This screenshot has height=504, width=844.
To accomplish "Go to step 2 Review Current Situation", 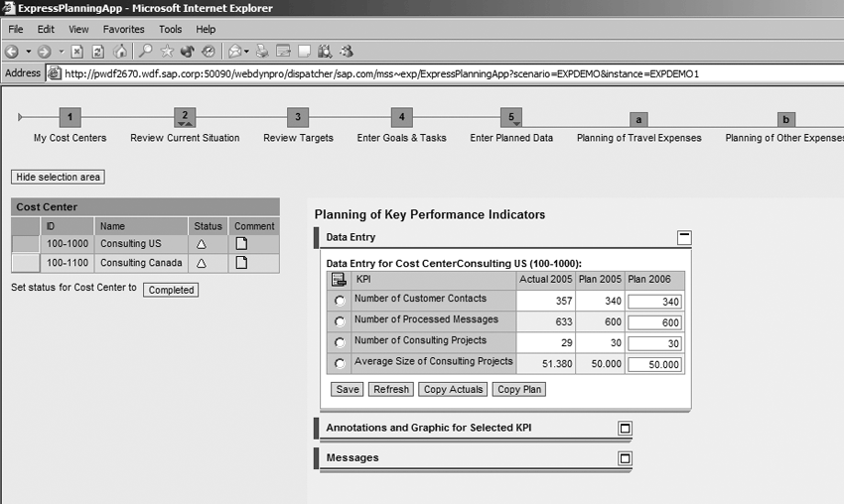I will click(x=185, y=117).
